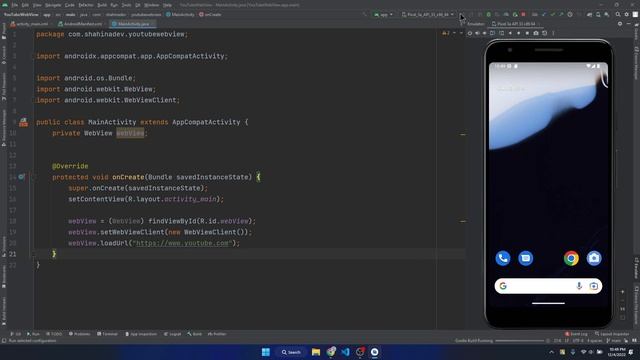This screenshot has height=360, width=640.
Task: Click the Run app play button
Action: [461, 14]
